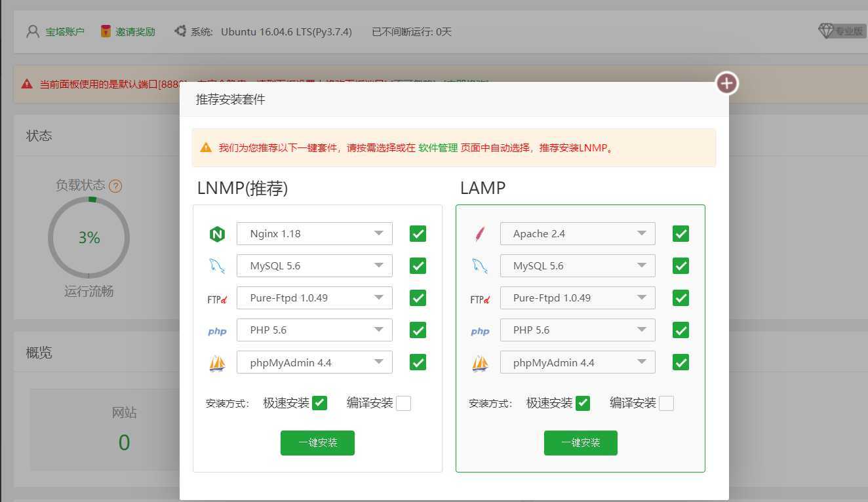868x502 pixels.
Task: Click the 专业版 badge
Action: [849, 31]
